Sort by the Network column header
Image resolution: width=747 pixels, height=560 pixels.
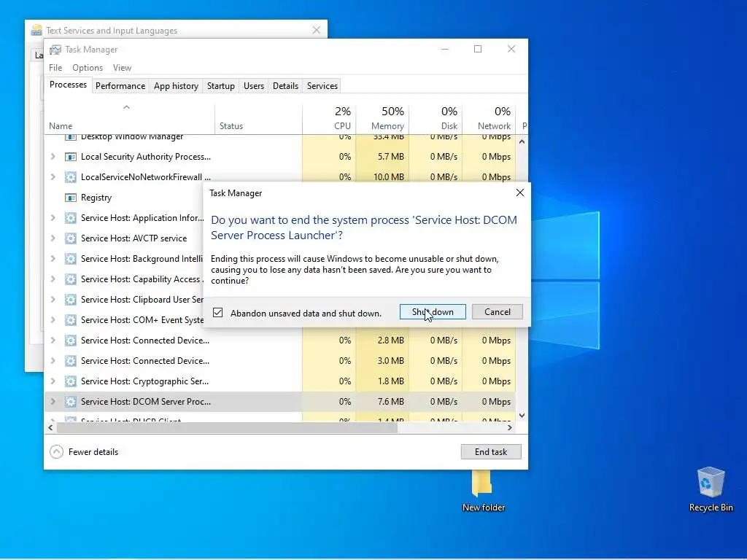(x=489, y=118)
